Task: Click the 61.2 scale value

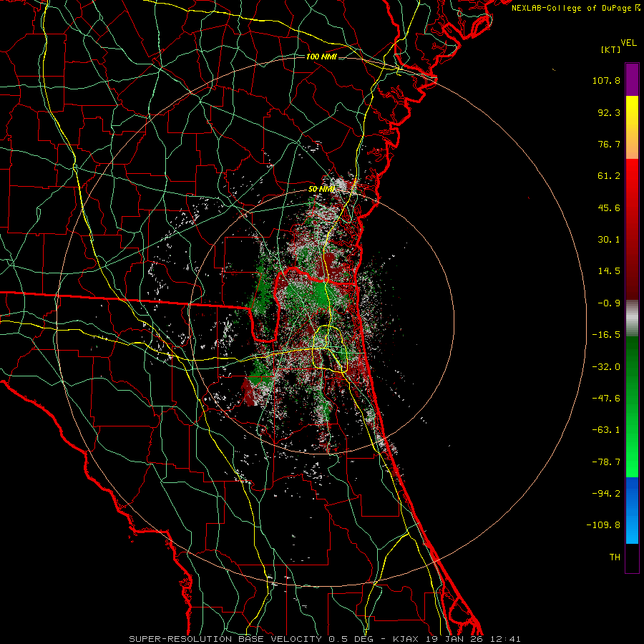Action: coord(609,176)
